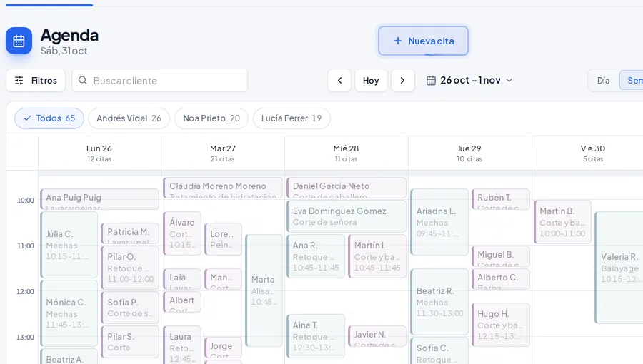Open Ana Puig Puig appointment

(99, 199)
